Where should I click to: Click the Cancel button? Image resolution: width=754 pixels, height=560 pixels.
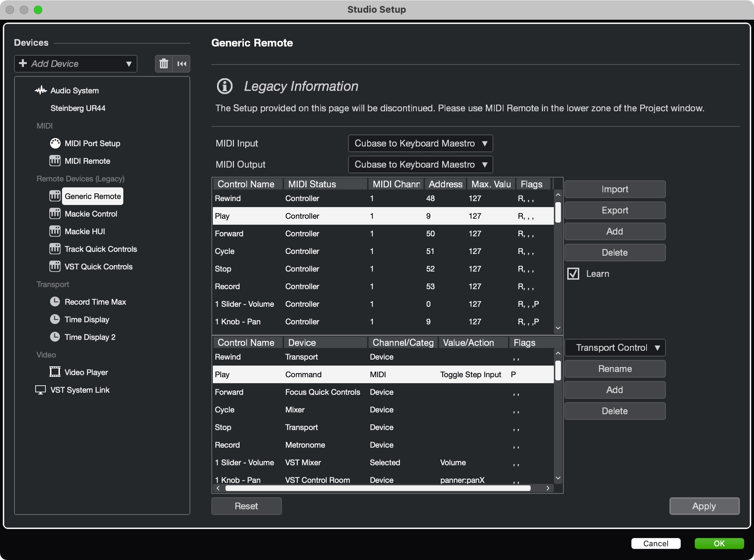(656, 543)
